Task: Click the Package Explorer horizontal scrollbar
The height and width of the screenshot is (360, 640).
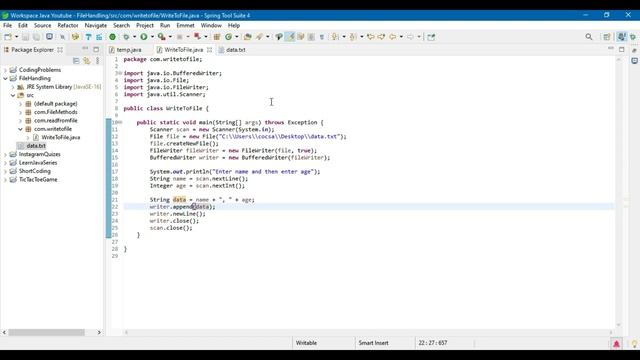Action: [x=47, y=333]
